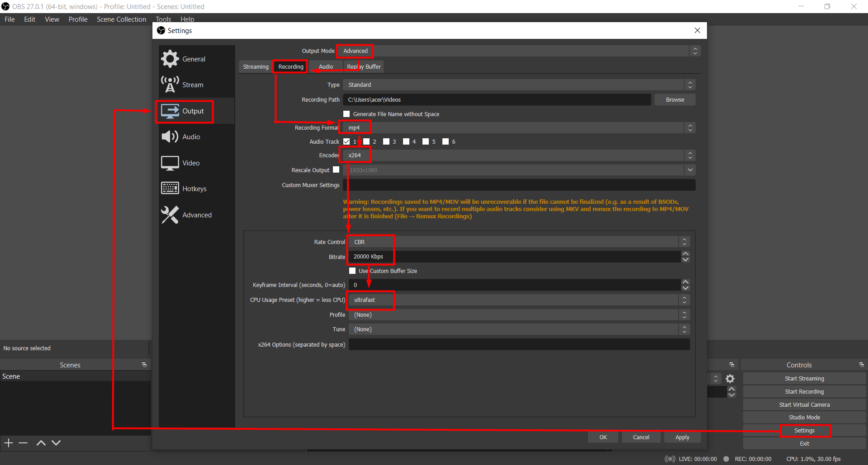Screen dimensions: 868x465
Task: Click Start Virtual Camera button
Action: (x=804, y=404)
